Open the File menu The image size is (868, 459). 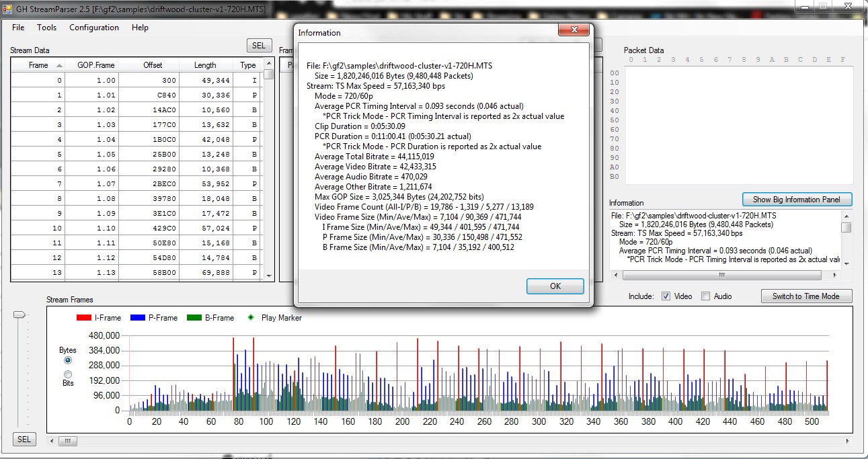(x=18, y=28)
